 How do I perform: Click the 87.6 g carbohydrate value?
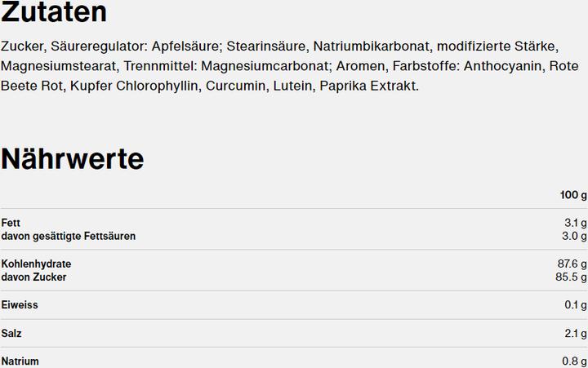click(x=572, y=264)
